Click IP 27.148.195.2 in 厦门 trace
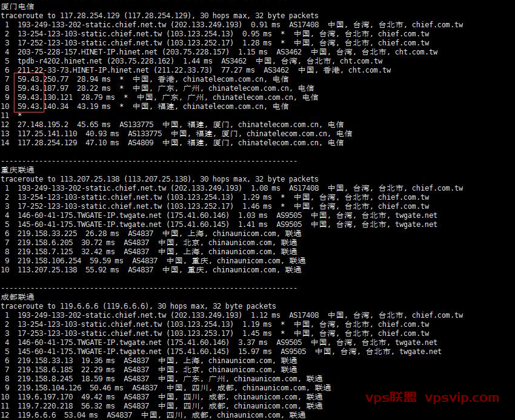 43,124
